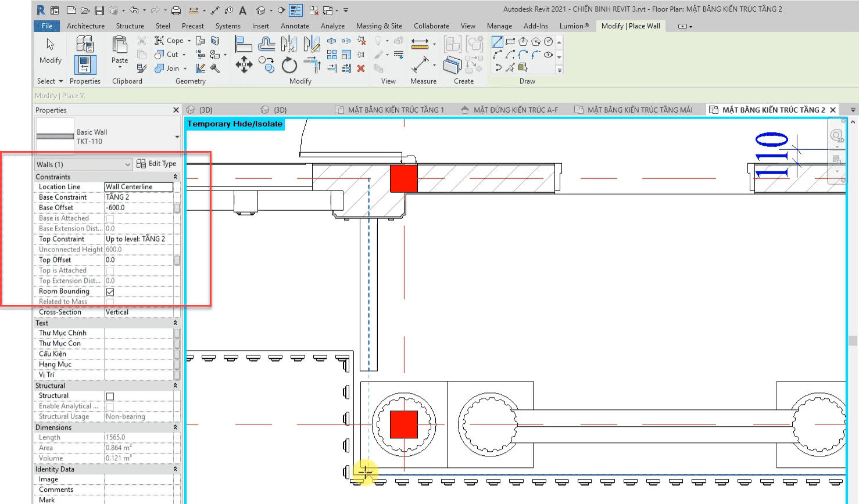Click the Edit Type button
The height and width of the screenshot is (504, 859).
point(156,164)
